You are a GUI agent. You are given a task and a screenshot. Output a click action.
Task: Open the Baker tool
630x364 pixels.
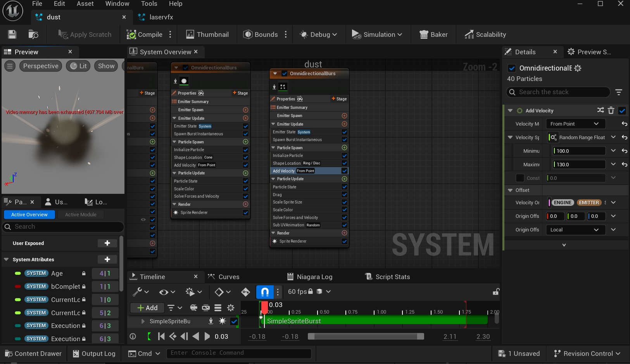tap(434, 35)
